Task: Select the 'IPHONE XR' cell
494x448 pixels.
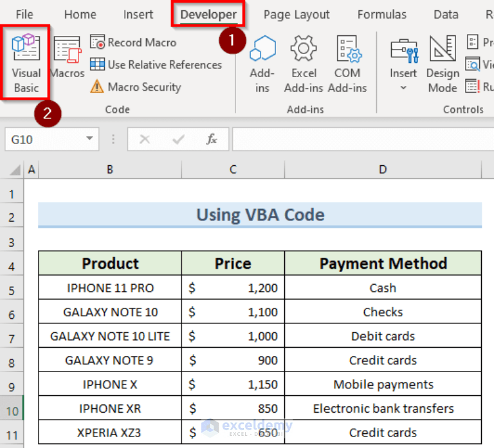Action: click(110, 408)
